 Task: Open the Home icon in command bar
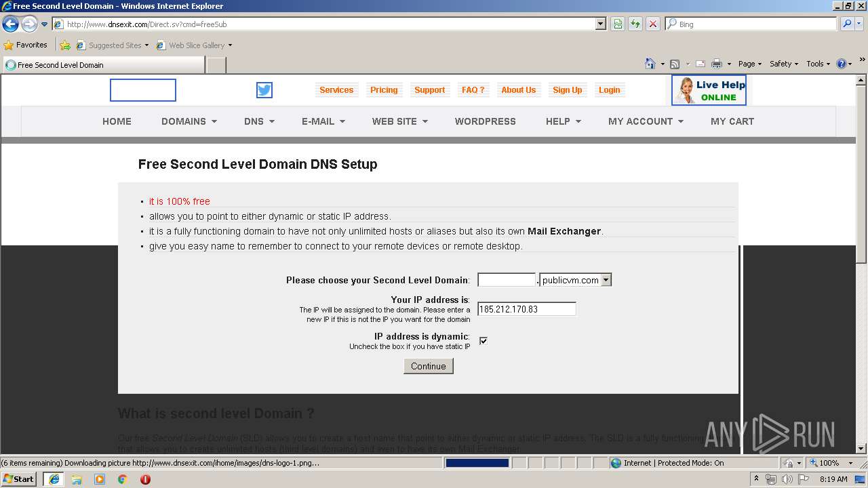(650, 64)
